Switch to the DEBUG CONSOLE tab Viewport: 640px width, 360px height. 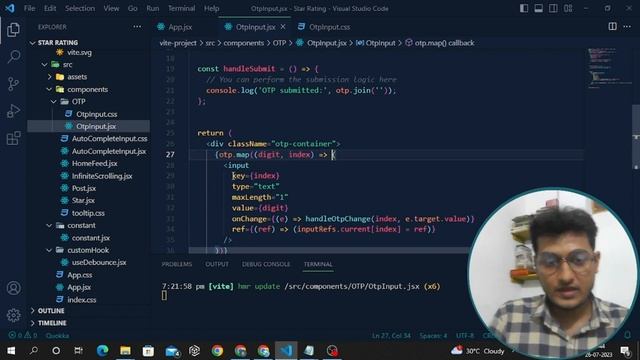pyautogui.click(x=266, y=264)
